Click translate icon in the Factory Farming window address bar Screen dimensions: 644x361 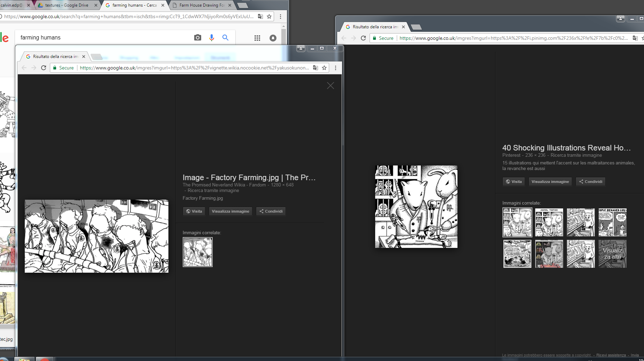coord(315,68)
